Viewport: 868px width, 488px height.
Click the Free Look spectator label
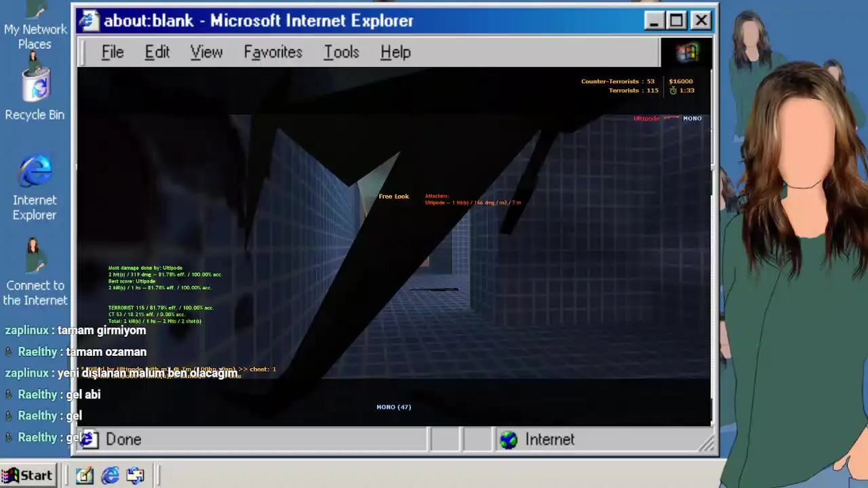(x=394, y=197)
